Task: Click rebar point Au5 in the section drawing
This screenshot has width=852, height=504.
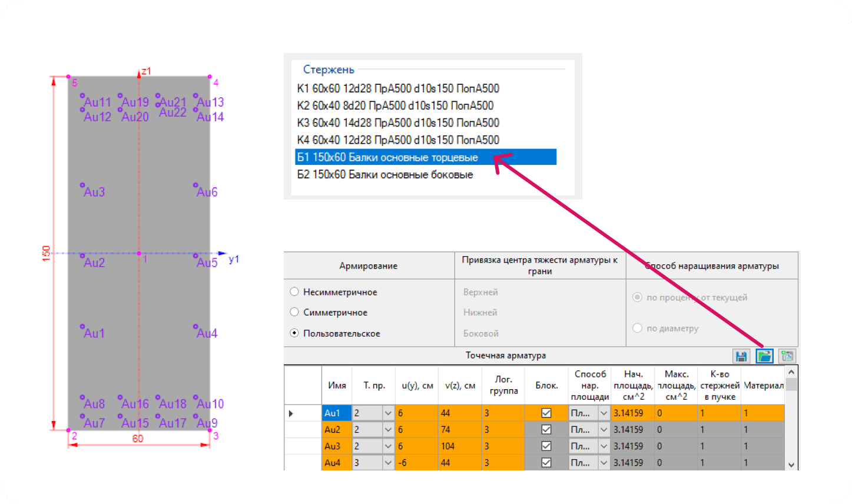Action: tap(195, 256)
